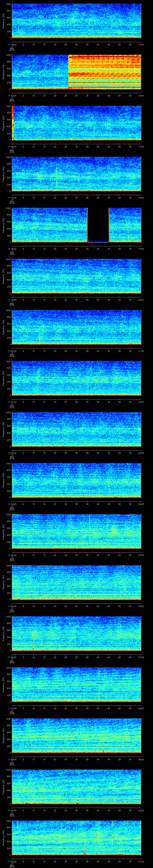Open the spectrogram starting at 11:19:00
This screenshot has height=868, width=153.
pos(76,276)
